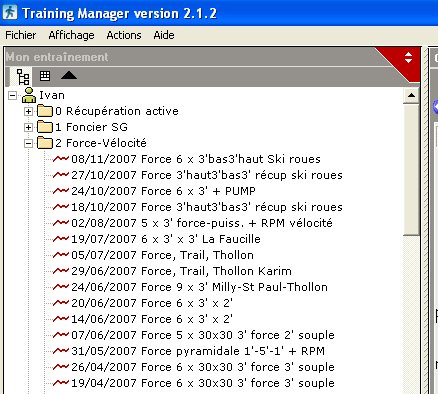Select 02/08/2007 force-puiss. + RPM vélocité
The height and width of the screenshot is (394, 438).
pos(202,223)
